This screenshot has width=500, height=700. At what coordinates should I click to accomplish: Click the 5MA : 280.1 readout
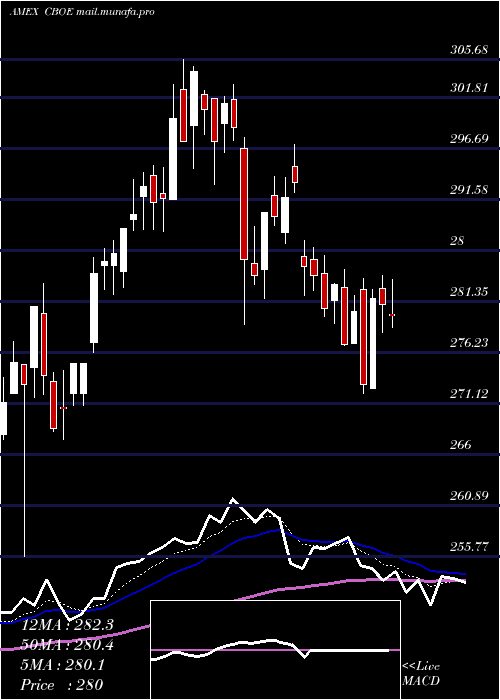[x=62, y=665]
